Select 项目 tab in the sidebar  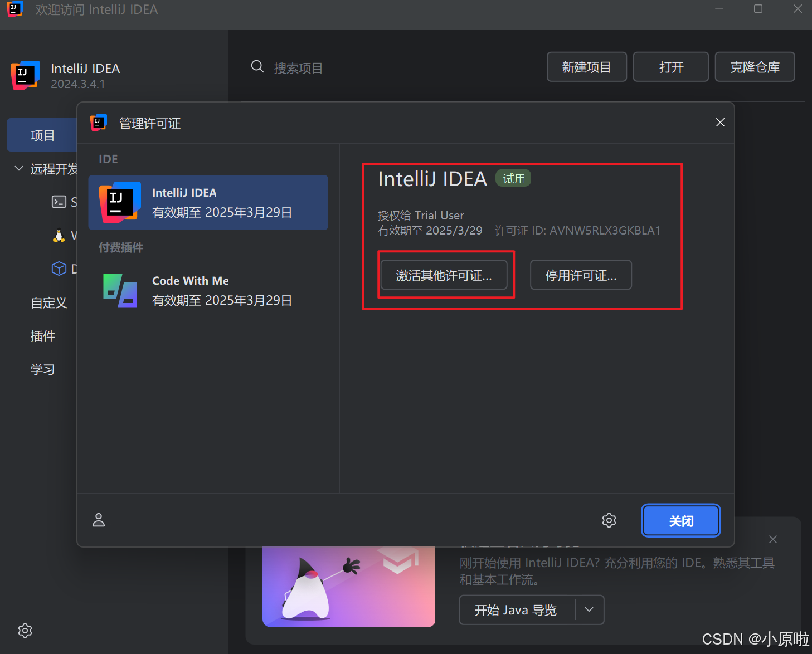coord(42,135)
